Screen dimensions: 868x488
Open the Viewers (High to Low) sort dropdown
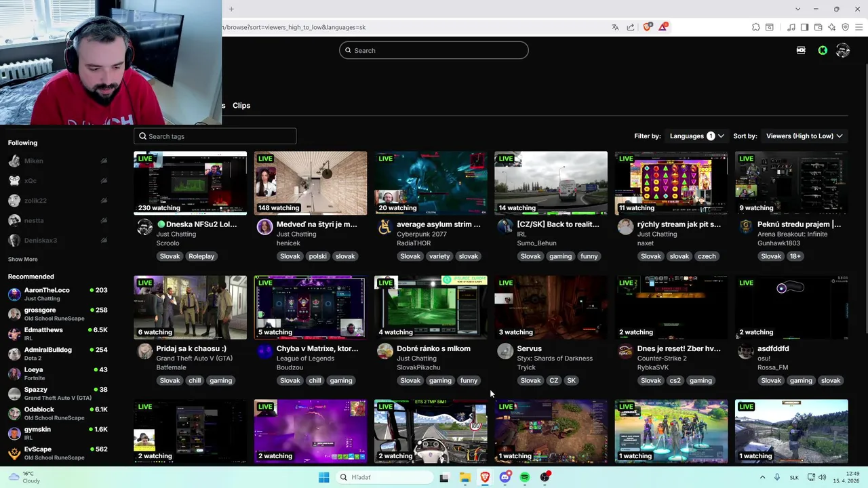click(804, 136)
